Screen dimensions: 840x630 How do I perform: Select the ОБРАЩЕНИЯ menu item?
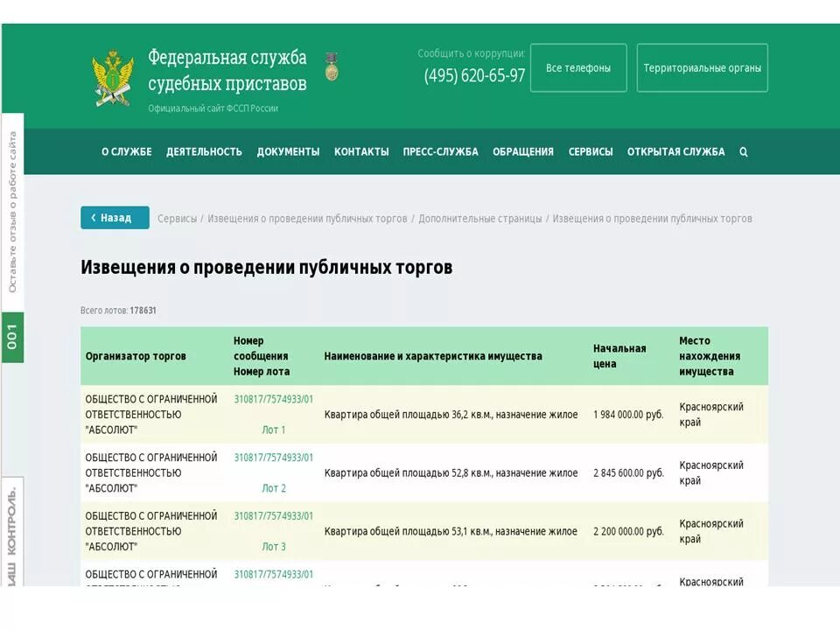pos(524,151)
